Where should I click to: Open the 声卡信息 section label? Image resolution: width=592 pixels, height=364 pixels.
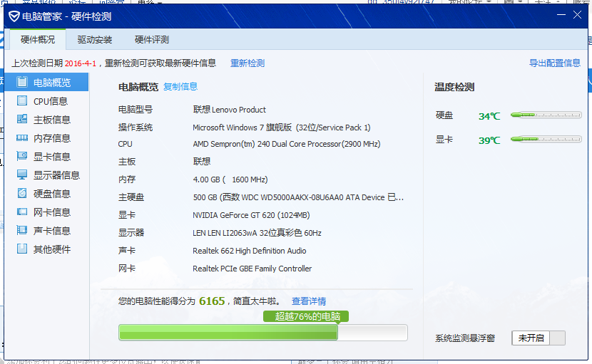click(52, 231)
